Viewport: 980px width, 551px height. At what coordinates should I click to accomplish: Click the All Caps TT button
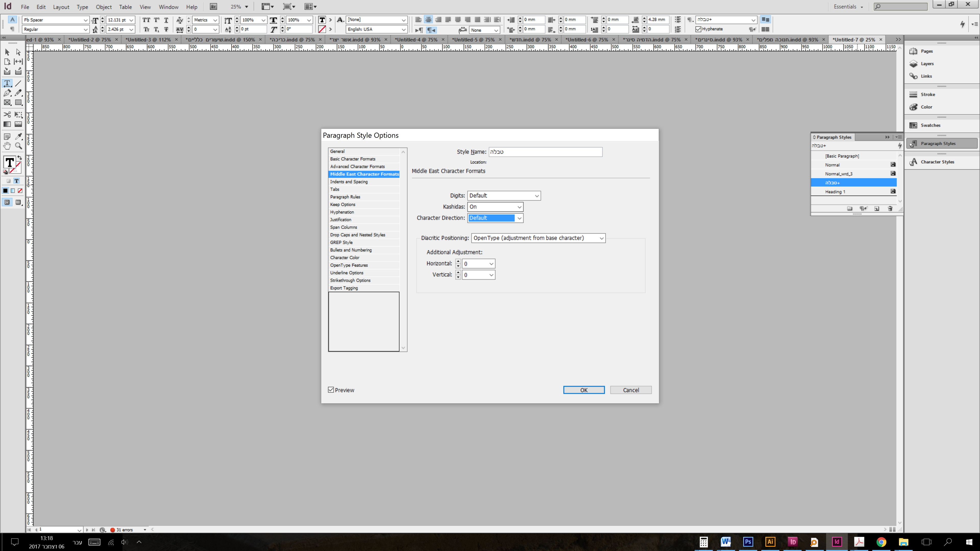point(146,20)
